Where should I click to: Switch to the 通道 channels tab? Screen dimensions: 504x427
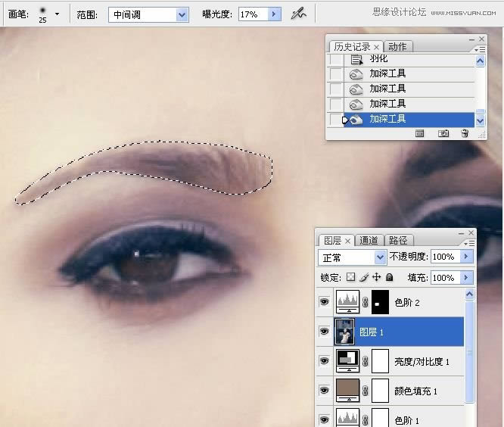coord(369,240)
